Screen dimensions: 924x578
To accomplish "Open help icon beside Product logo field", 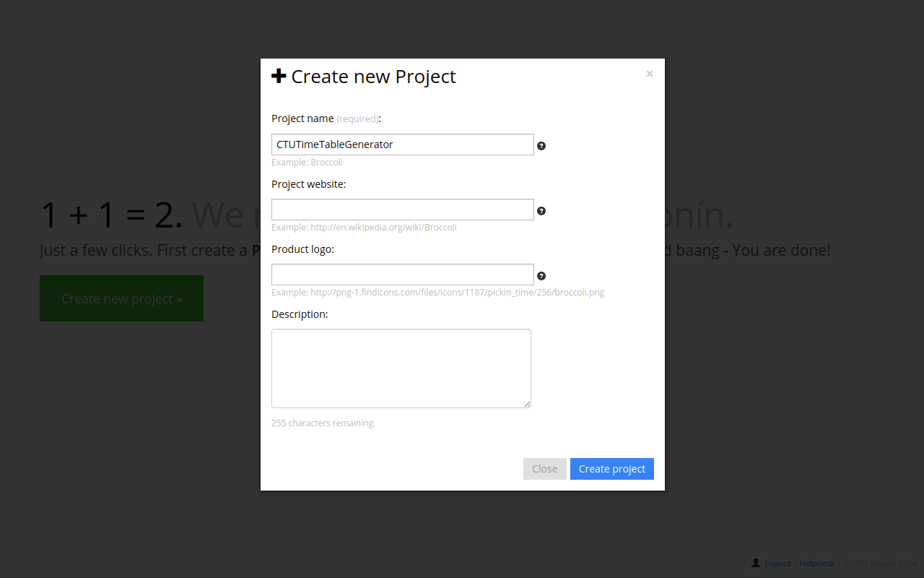I will pos(541,276).
